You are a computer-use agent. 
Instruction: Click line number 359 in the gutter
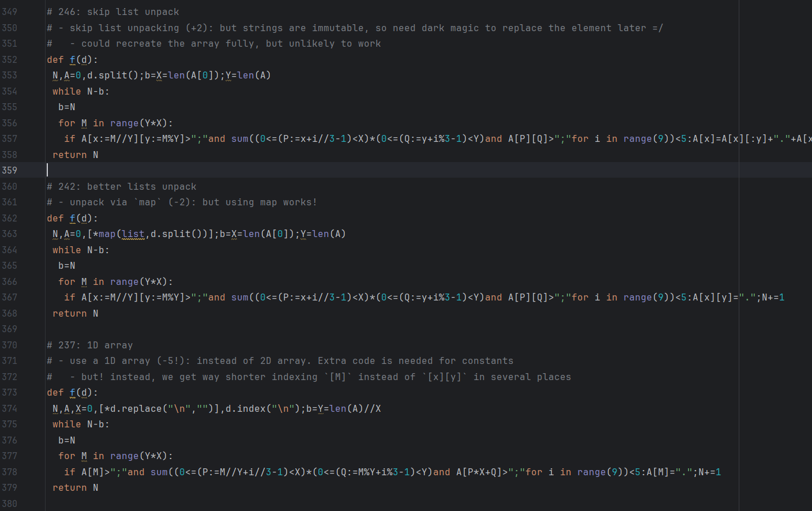click(x=10, y=170)
